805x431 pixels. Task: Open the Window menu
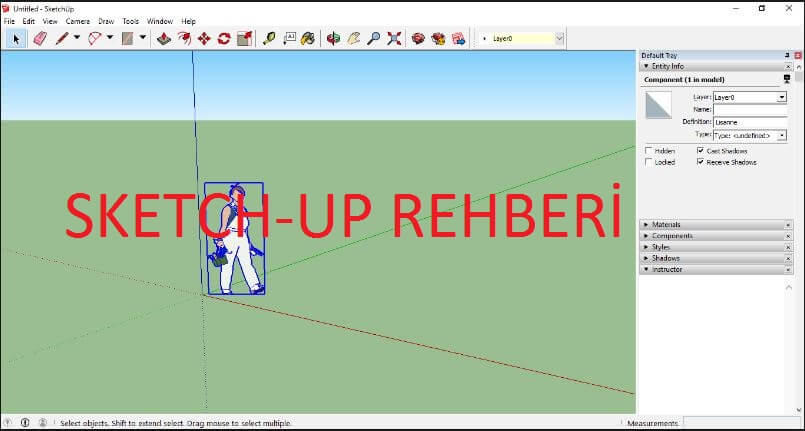coord(160,22)
